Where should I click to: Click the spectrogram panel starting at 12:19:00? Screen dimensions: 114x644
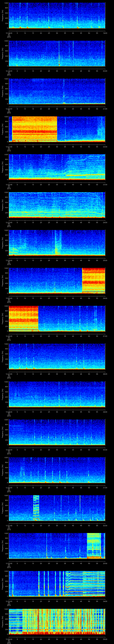pyautogui.click(x=57, y=54)
